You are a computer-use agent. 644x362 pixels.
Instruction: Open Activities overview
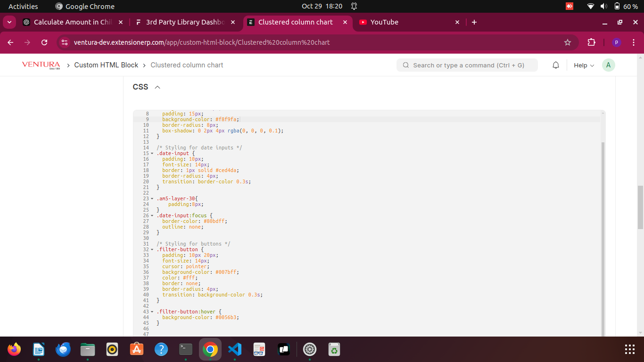23,6
